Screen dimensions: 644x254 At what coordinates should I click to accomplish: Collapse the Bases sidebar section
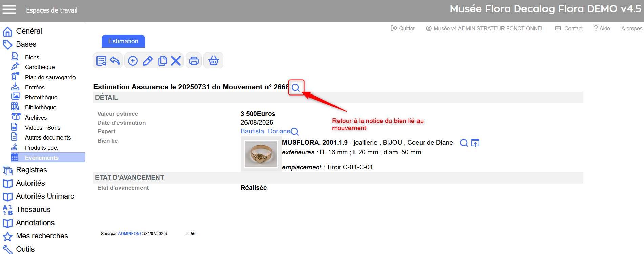(x=26, y=44)
